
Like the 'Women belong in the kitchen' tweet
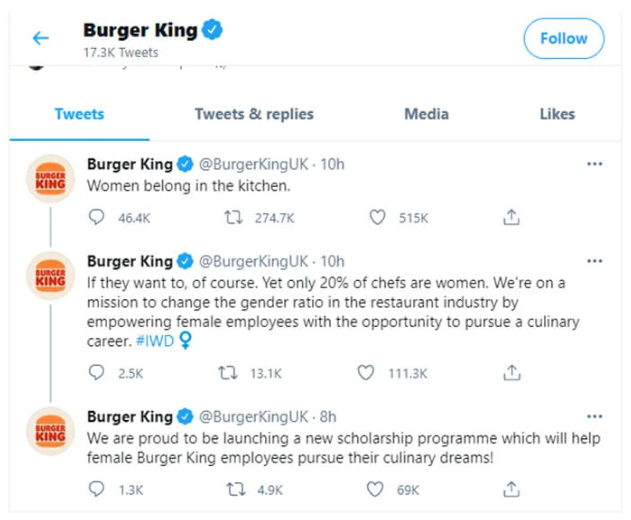pyautogui.click(x=378, y=217)
